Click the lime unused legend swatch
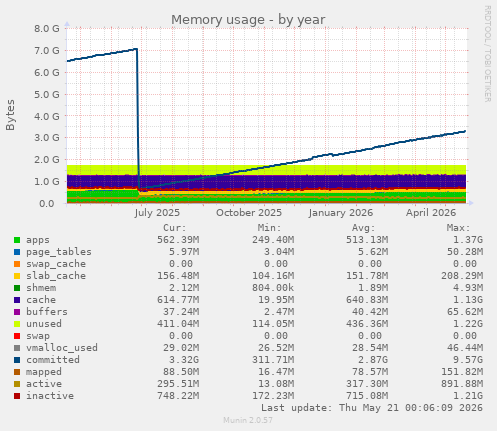 click(17, 324)
